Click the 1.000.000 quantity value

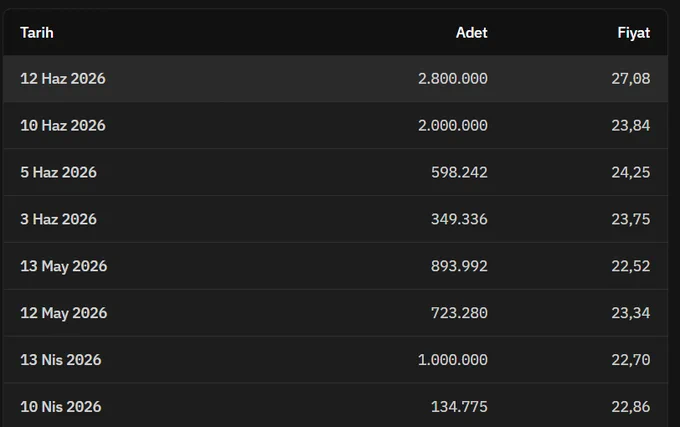(x=453, y=359)
